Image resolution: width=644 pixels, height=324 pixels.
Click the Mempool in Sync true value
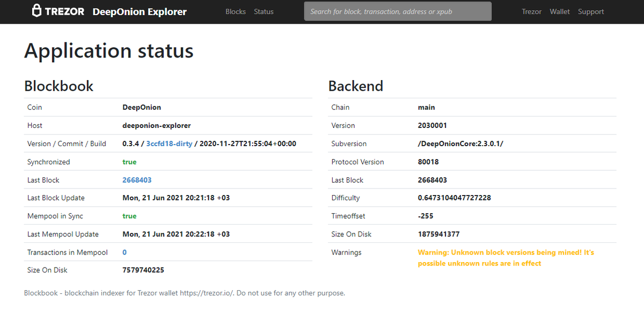(129, 216)
